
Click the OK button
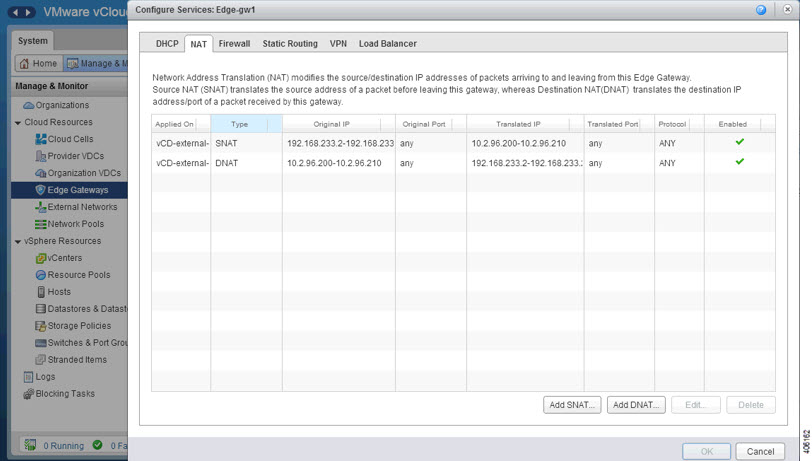tap(706, 452)
